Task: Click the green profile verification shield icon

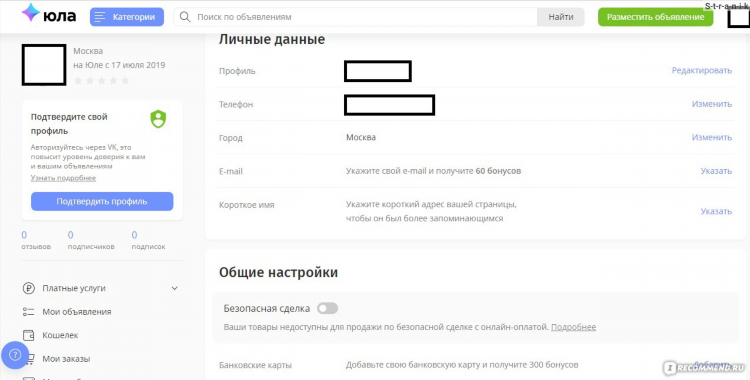Action: tap(158, 119)
